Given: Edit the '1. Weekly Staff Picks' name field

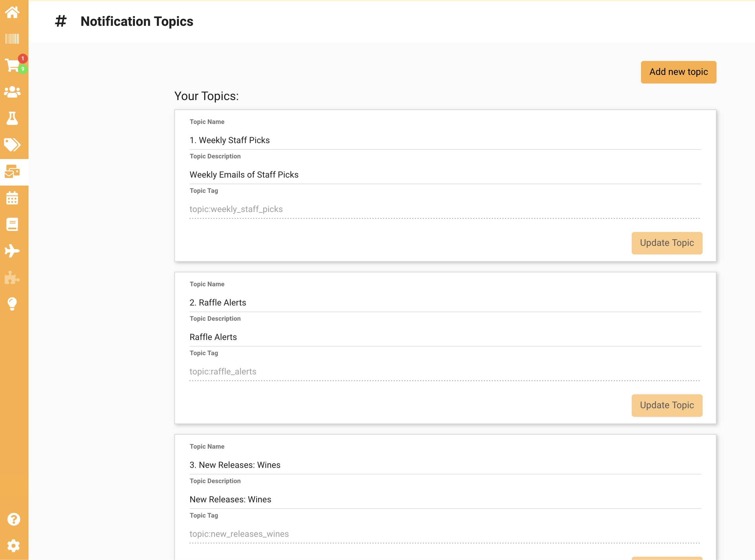Looking at the screenshot, I should click(x=445, y=140).
